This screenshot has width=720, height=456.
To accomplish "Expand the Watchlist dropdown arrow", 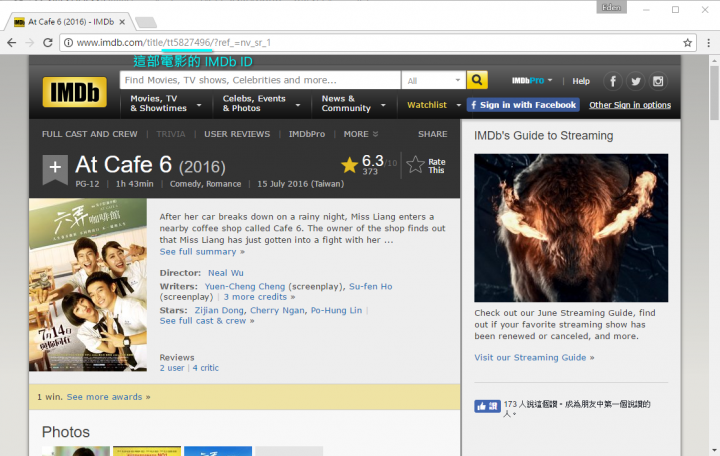I will [x=458, y=105].
